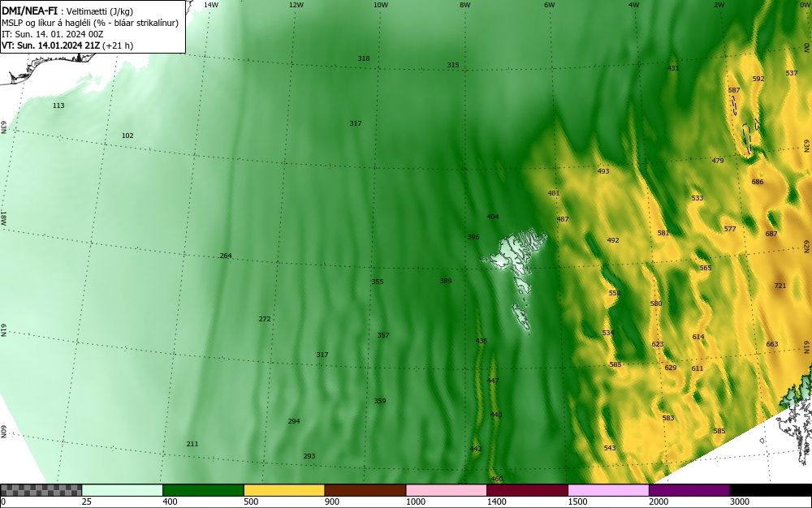Click the '62N' latitude label

click(x=807, y=246)
